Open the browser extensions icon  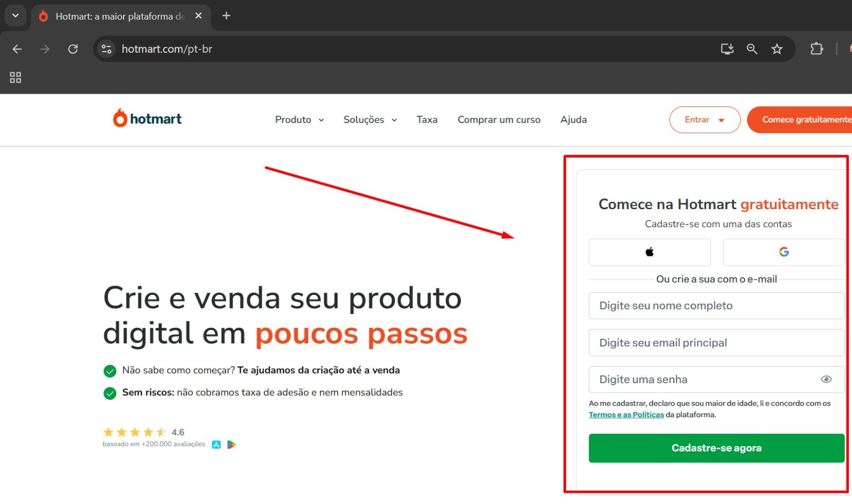coord(816,48)
